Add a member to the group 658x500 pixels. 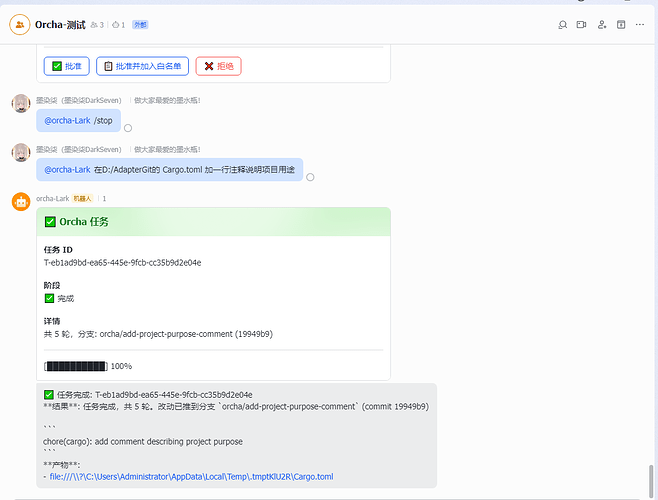602,25
